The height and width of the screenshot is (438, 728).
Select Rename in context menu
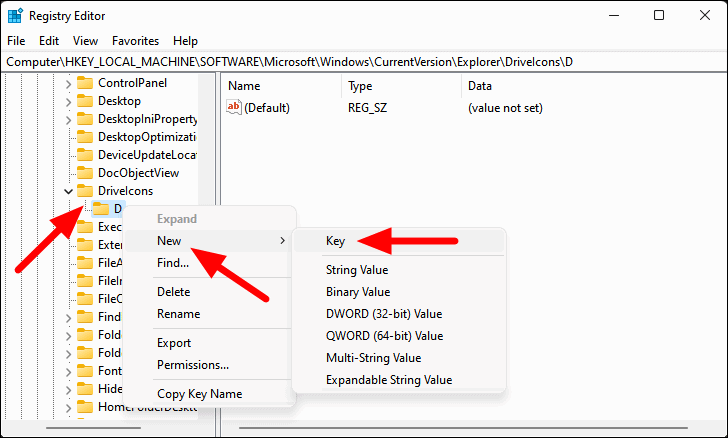pyautogui.click(x=208, y=314)
